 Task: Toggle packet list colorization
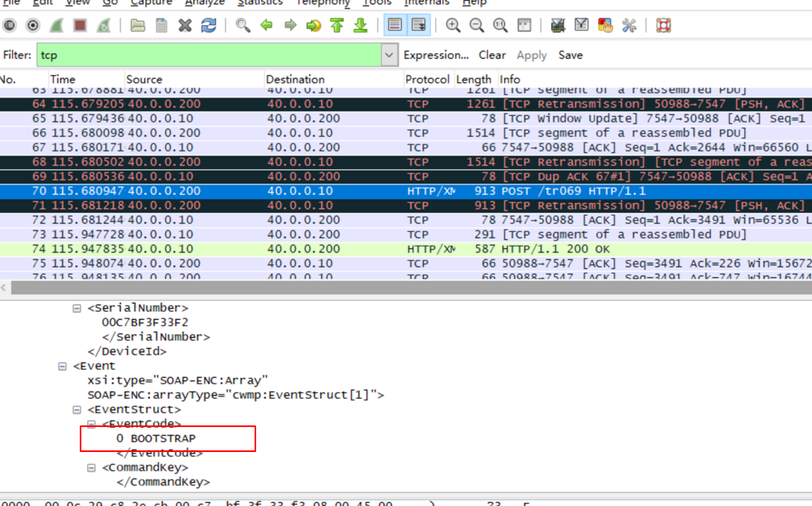point(395,25)
